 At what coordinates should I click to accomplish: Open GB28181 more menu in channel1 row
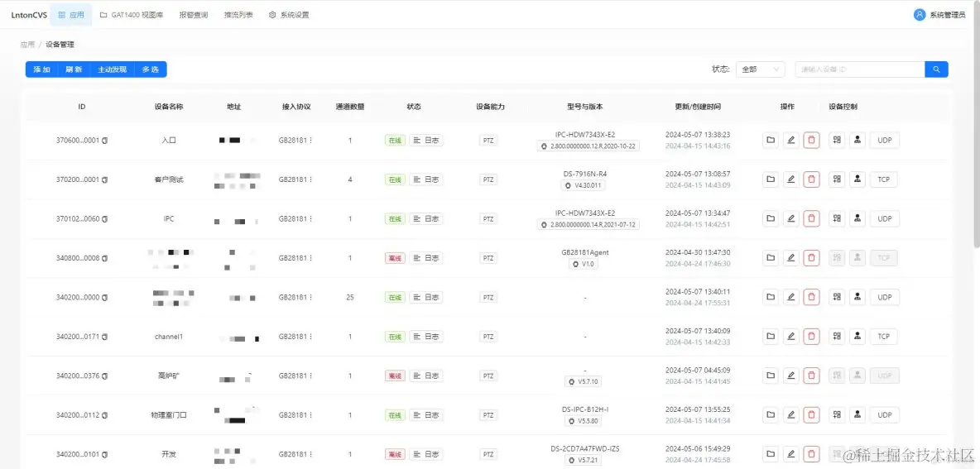tap(310, 337)
